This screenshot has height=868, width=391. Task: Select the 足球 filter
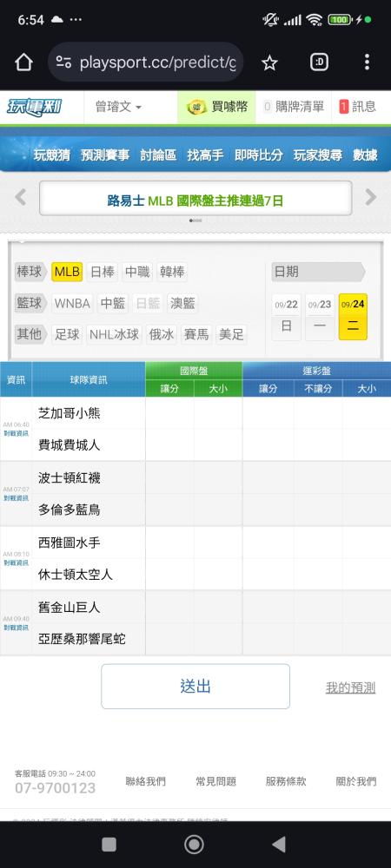[67, 334]
